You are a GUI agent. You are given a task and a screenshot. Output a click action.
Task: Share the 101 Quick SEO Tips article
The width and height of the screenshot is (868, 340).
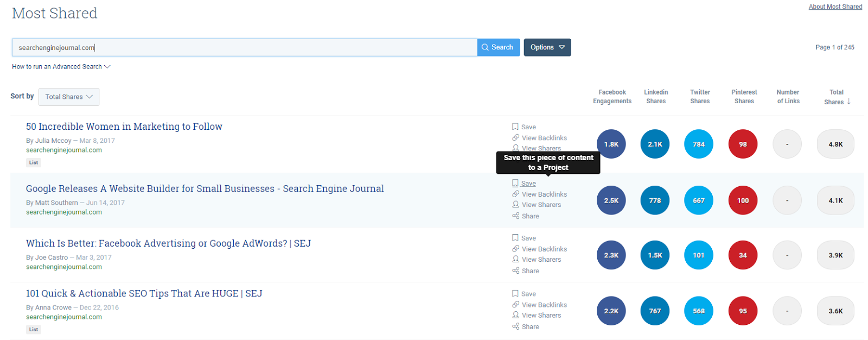526,327
